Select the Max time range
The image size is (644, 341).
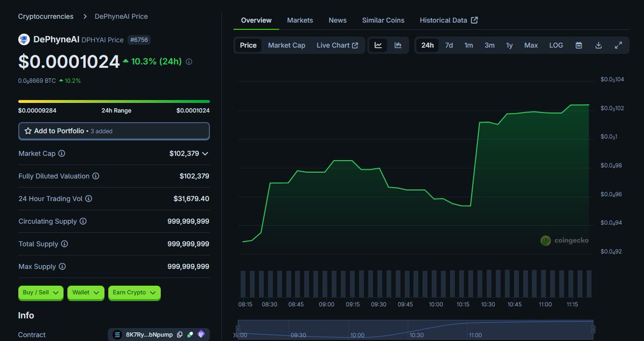[531, 45]
